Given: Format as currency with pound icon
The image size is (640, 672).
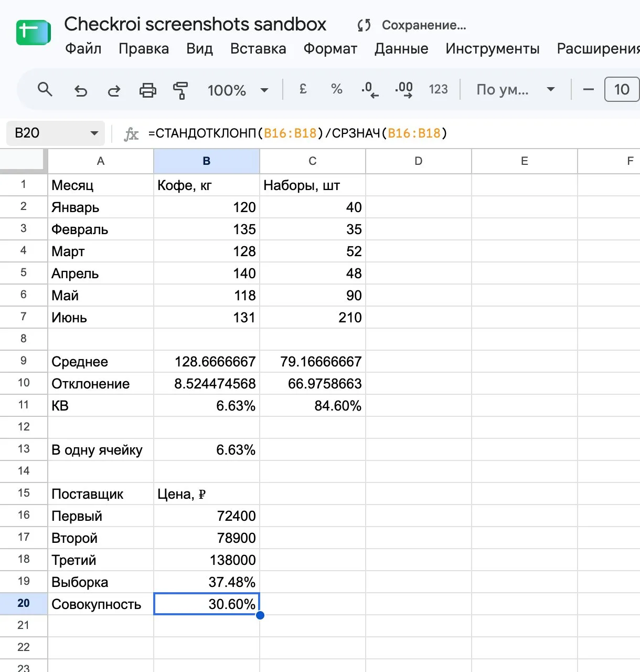Looking at the screenshot, I should coord(303,89).
